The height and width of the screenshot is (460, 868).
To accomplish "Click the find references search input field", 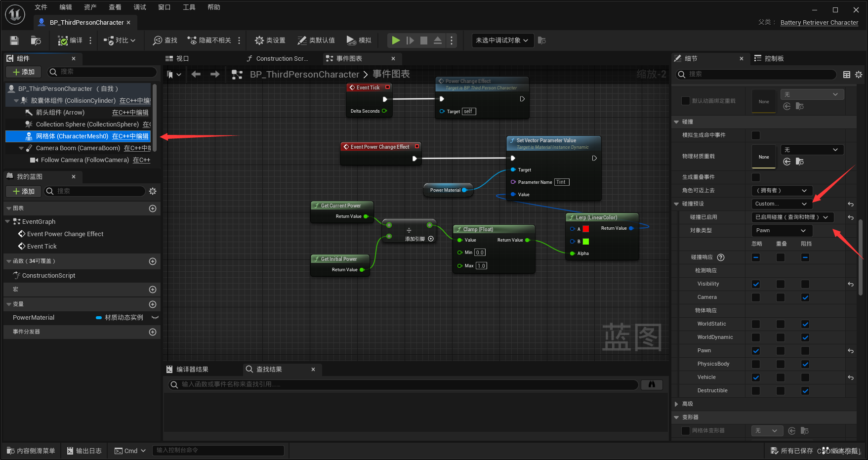I will pyautogui.click(x=404, y=384).
